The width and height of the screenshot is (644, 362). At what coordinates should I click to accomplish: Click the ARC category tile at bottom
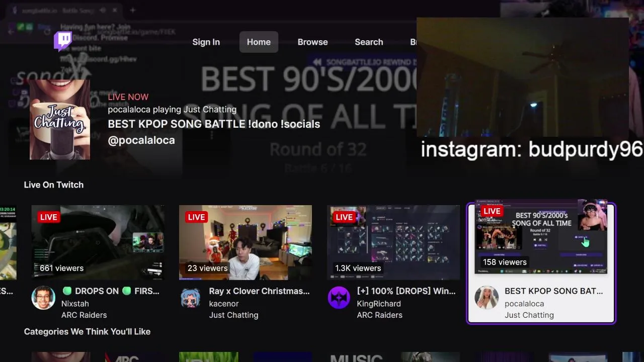[127, 357]
